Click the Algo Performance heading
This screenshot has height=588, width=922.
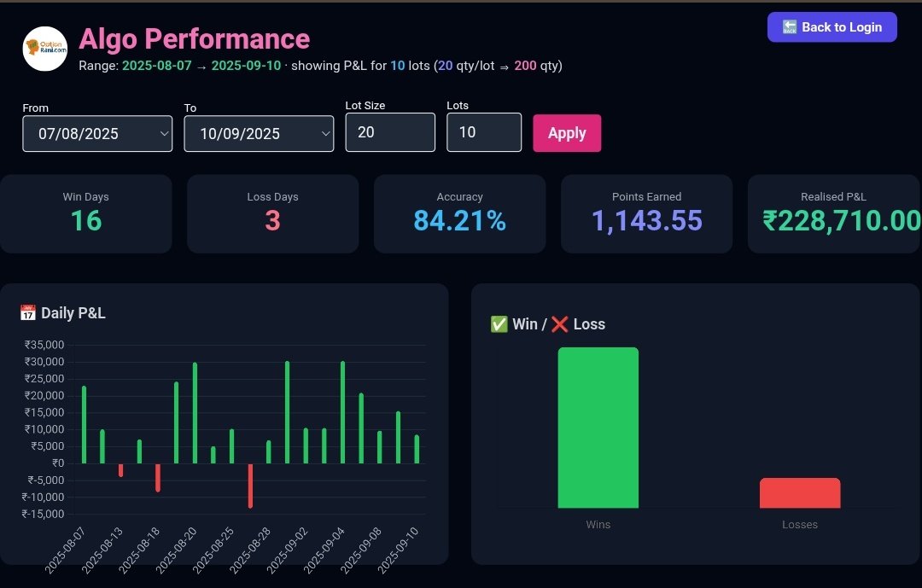click(x=194, y=38)
